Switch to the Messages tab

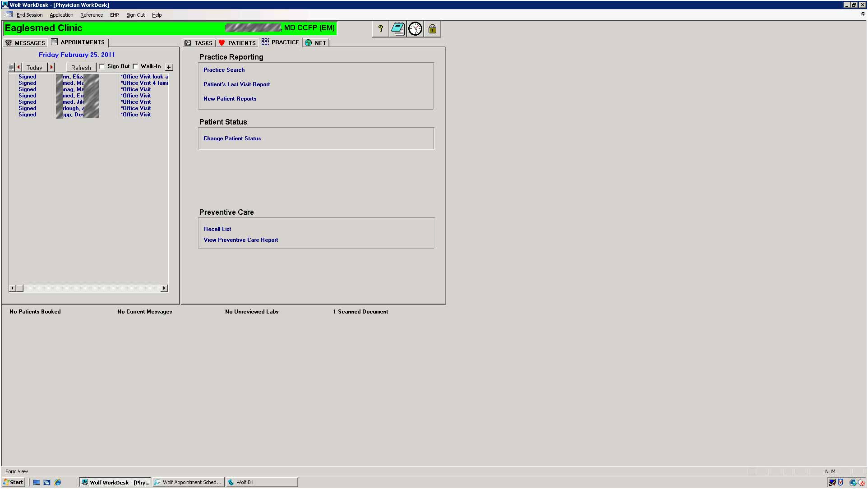click(25, 43)
